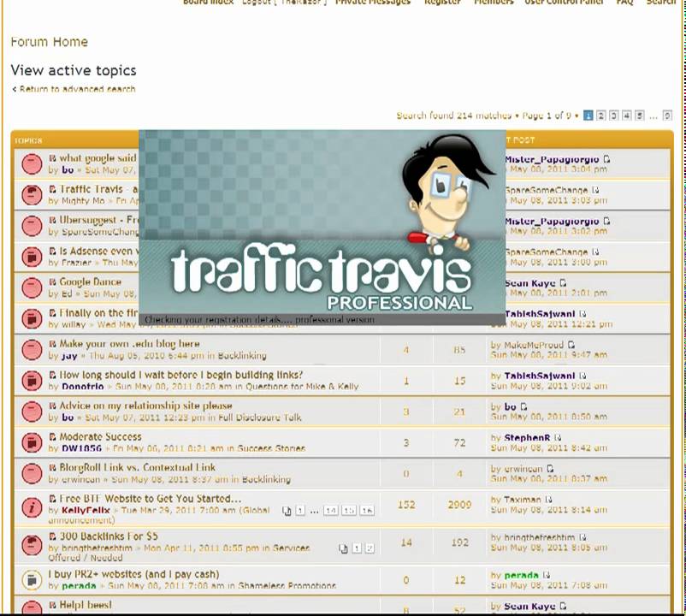Open 'How long should I wait before I begin building links?'

pyautogui.click(x=180, y=375)
